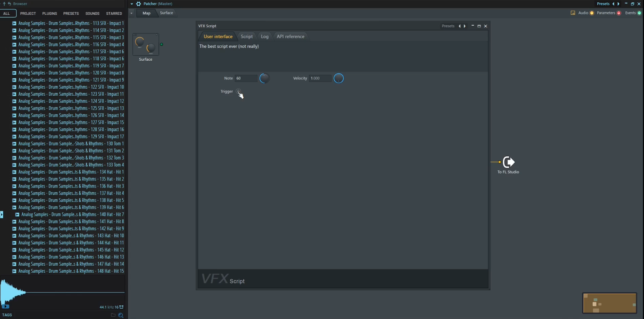The image size is (644, 319).
Task: Click the sample icon for 126 SFX - Impact 14
Action: coord(14,115)
